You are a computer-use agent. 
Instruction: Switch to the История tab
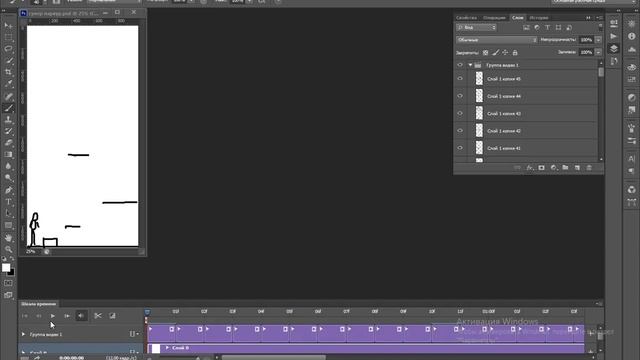539,18
